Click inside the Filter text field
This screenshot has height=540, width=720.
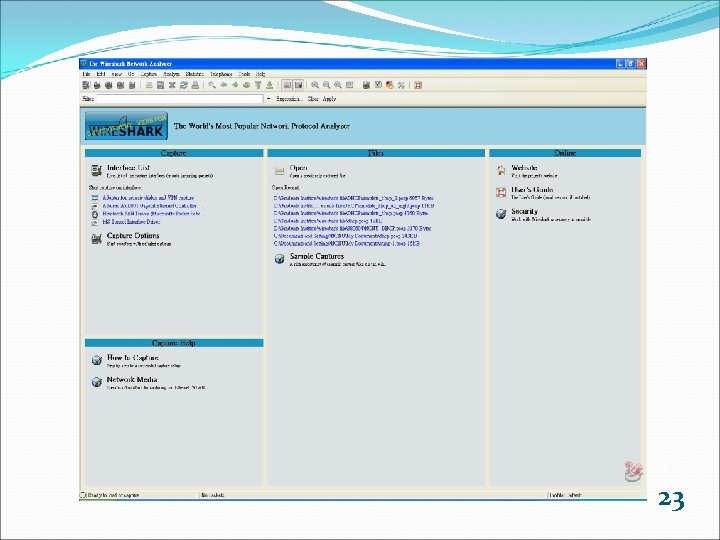180,99
